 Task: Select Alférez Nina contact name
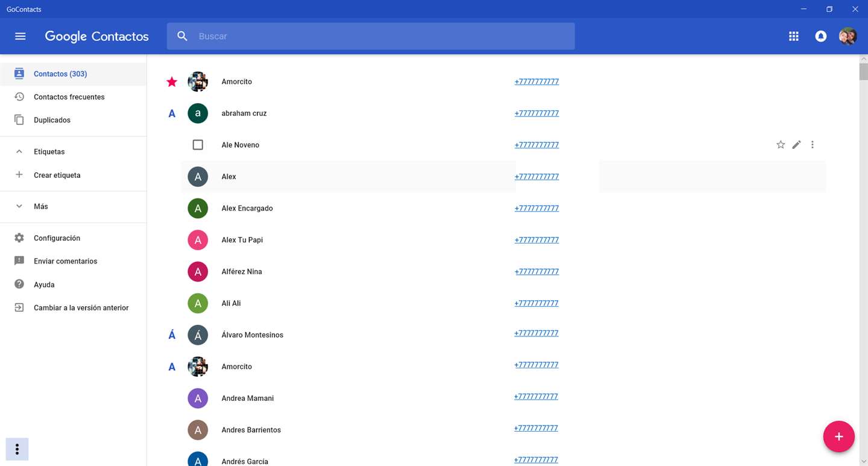[x=242, y=271]
